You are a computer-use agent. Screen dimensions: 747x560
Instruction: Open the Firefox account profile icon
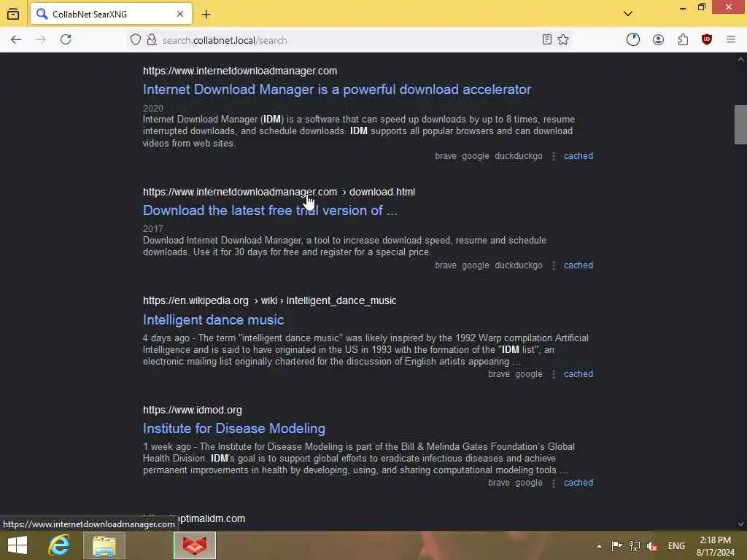658,40
